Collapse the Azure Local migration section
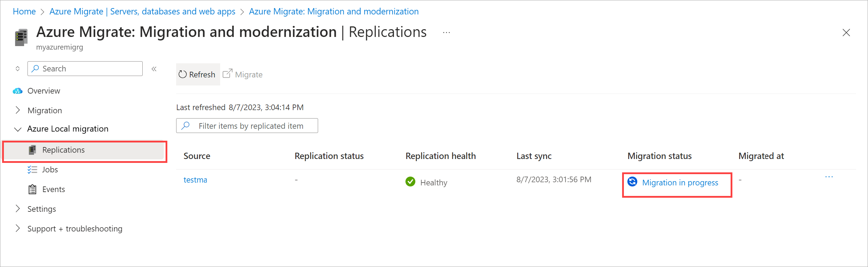The image size is (868, 267). (x=18, y=129)
